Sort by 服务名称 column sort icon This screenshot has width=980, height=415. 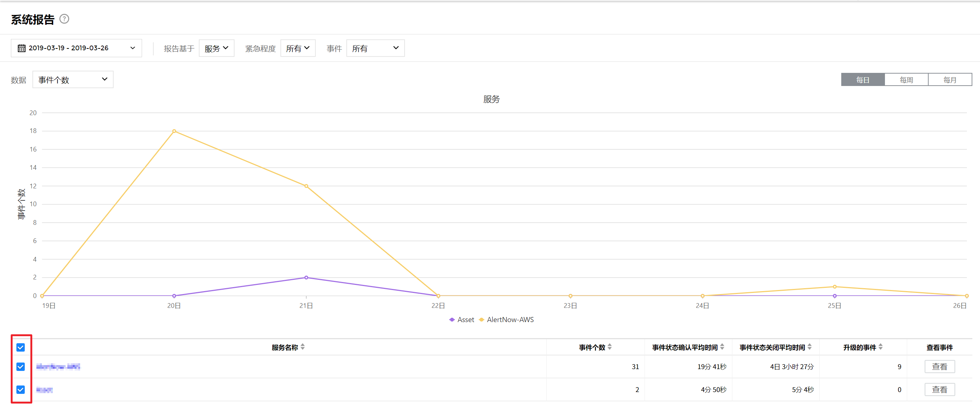(x=302, y=347)
